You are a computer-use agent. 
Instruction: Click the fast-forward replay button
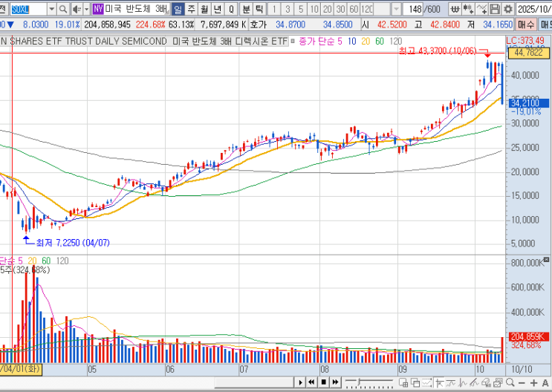(335, 382)
